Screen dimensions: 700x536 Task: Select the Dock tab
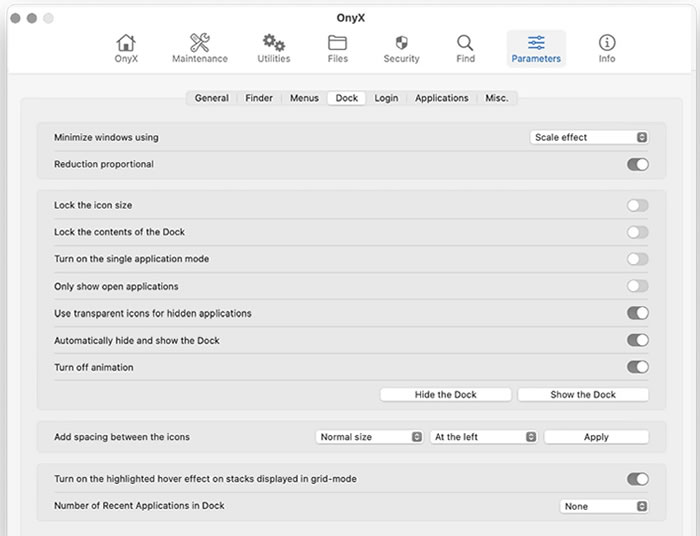[346, 98]
